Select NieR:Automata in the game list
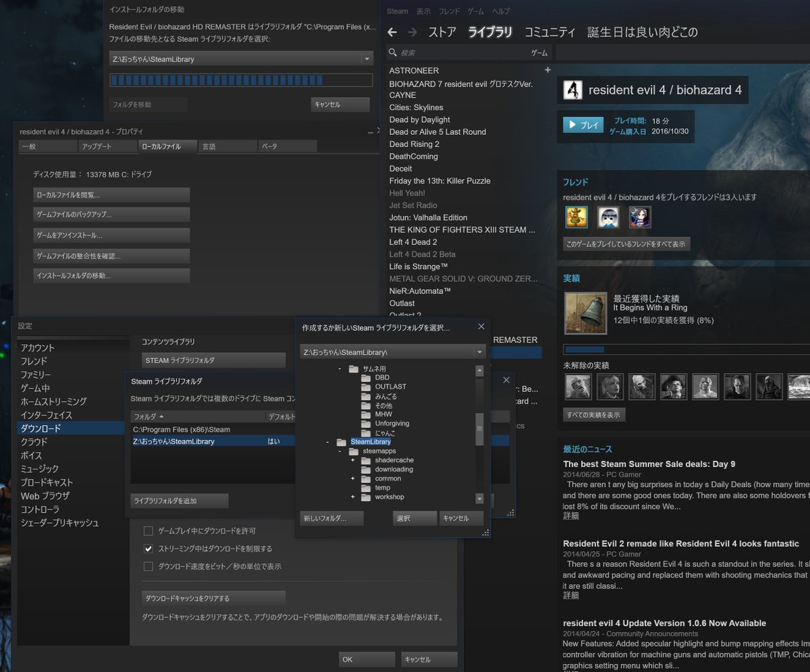This screenshot has height=672, width=810. click(420, 291)
